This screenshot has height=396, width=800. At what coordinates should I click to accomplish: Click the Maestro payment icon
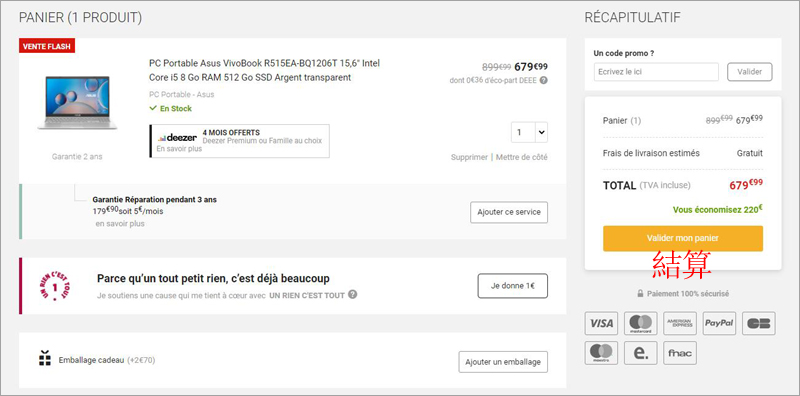(601, 353)
